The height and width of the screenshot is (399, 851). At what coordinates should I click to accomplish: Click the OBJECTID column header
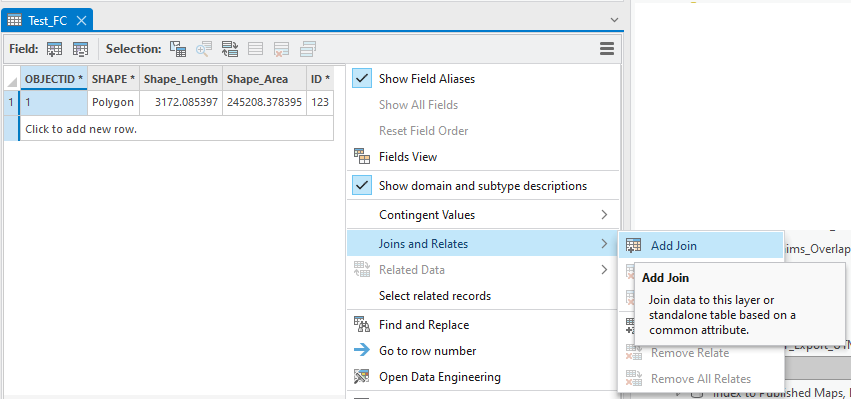[54, 79]
